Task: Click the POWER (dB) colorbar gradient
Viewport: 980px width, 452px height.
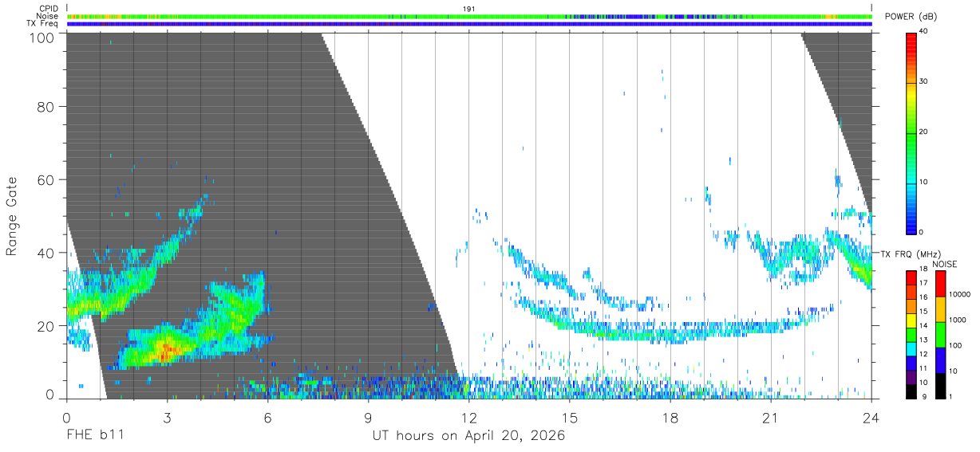Action: click(x=911, y=132)
